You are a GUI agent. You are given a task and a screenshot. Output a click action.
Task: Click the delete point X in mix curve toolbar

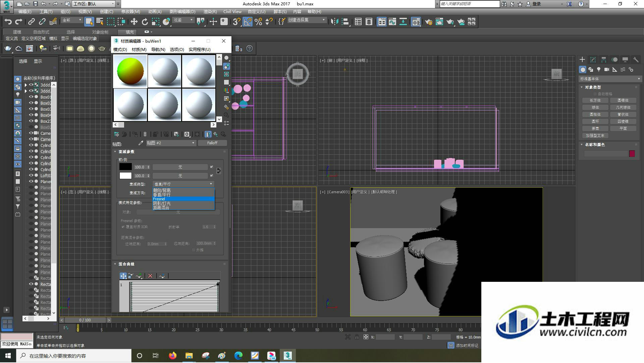tap(150, 276)
